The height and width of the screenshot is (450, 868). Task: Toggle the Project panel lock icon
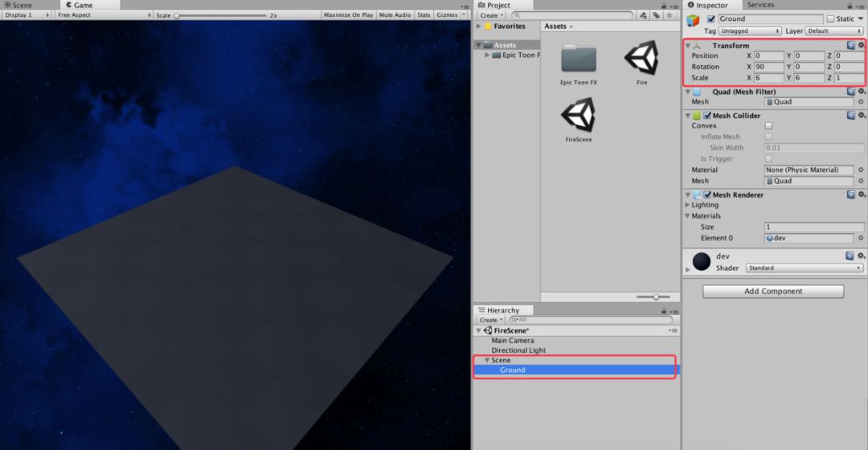point(664,6)
